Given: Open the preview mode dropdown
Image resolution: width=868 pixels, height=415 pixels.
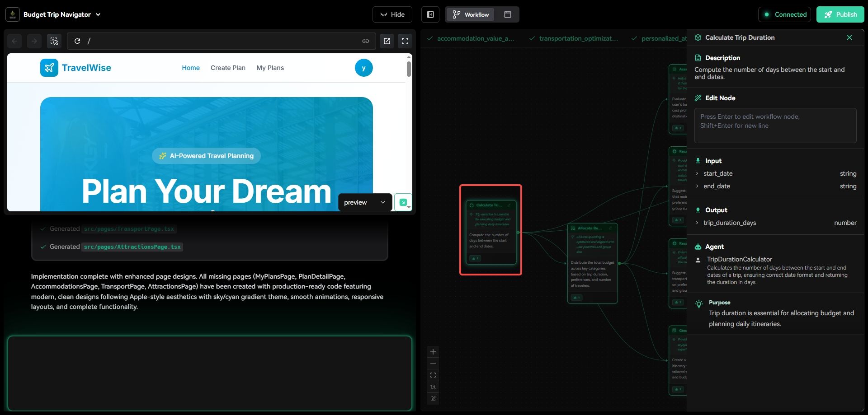Looking at the screenshot, I should coord(364,202).
